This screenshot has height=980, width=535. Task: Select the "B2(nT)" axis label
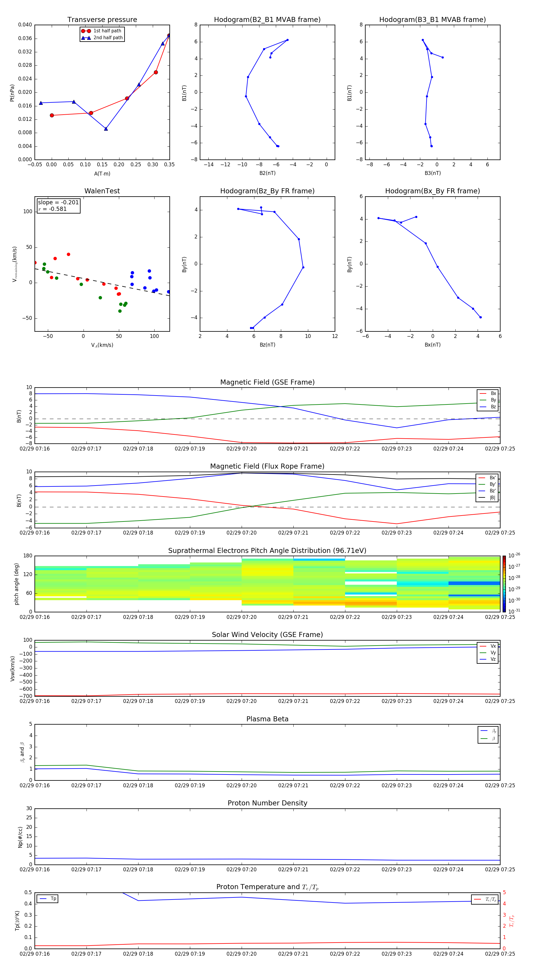coord(267,173)
